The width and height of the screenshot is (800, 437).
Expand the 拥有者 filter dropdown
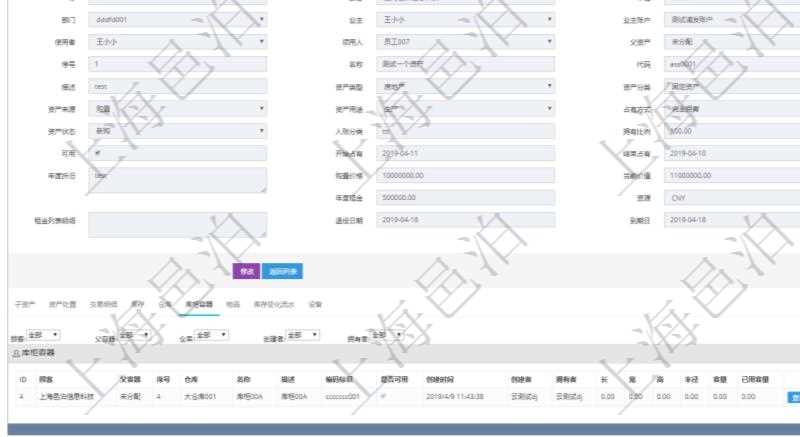[x=386, y=335]
